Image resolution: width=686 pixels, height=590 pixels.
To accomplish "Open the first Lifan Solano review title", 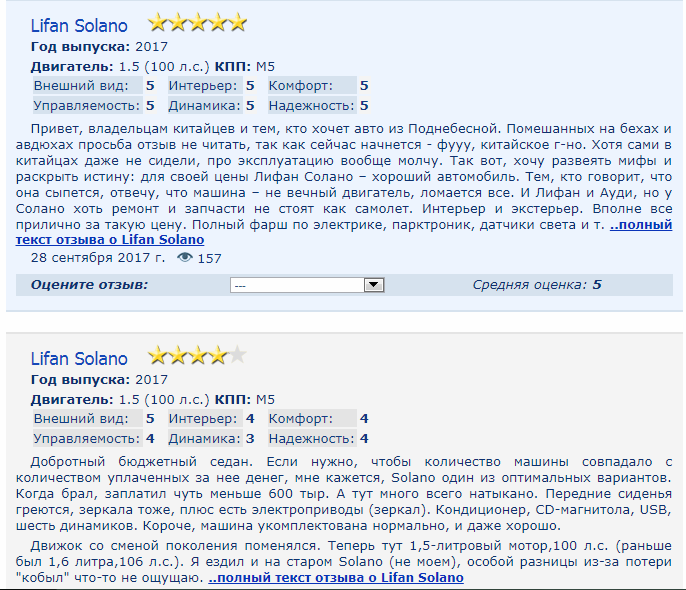I will [79, 26].
